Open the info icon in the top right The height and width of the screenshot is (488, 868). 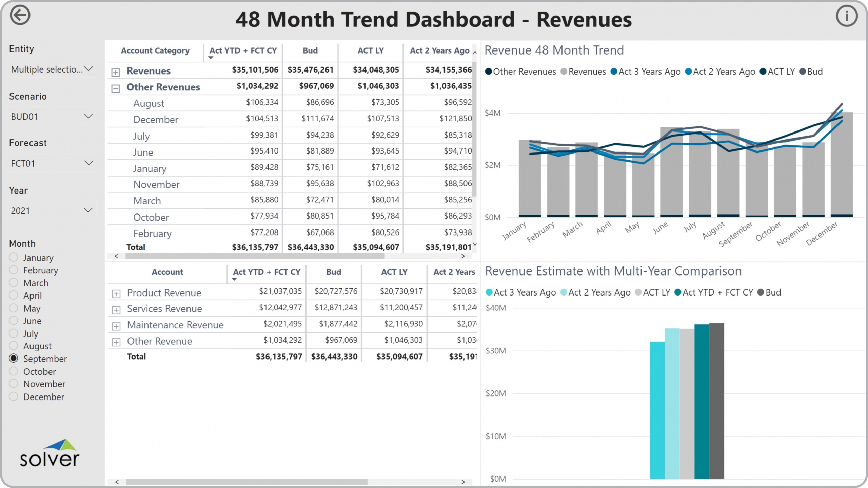click(846, 16)
